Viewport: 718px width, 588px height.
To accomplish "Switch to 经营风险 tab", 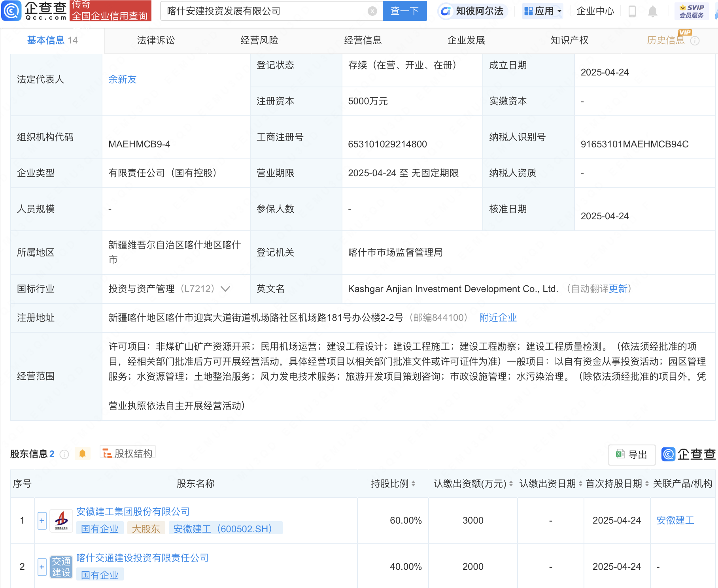I will pyautogui.click(x=259, y=40).
